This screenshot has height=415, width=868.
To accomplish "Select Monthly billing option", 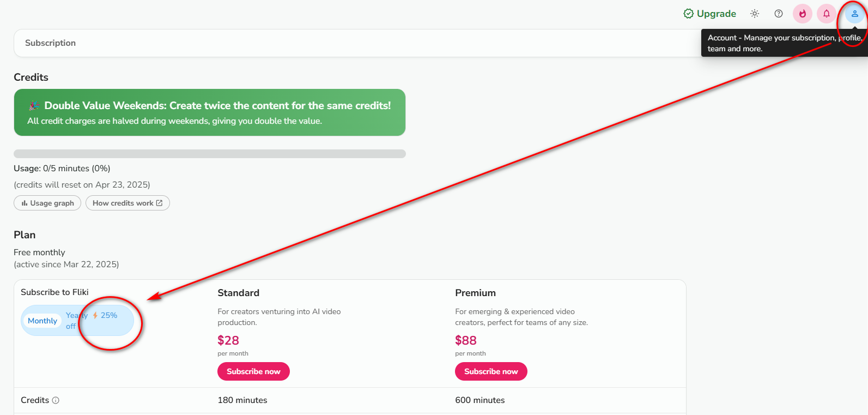I will [43, 321].
